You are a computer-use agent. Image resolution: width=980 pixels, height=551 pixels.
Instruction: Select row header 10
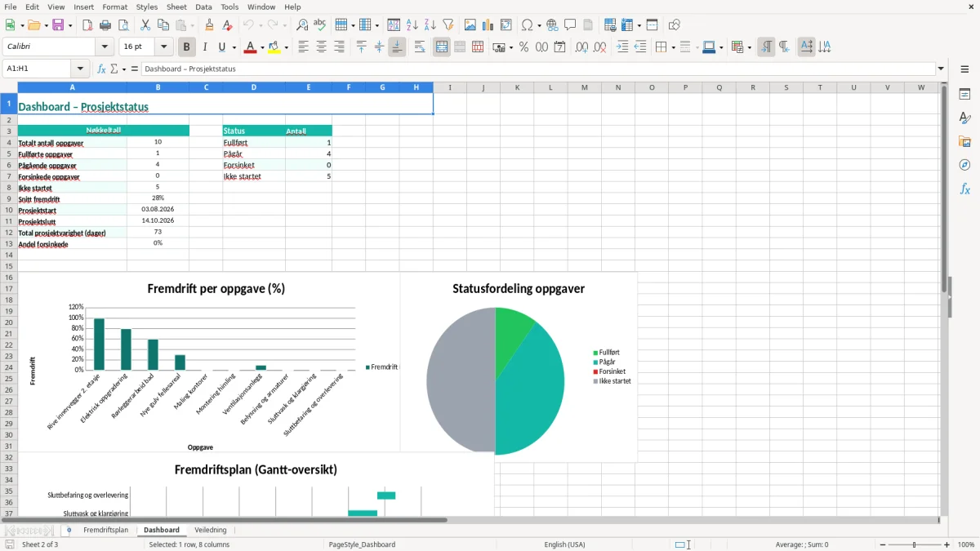[x=9, y=210]
